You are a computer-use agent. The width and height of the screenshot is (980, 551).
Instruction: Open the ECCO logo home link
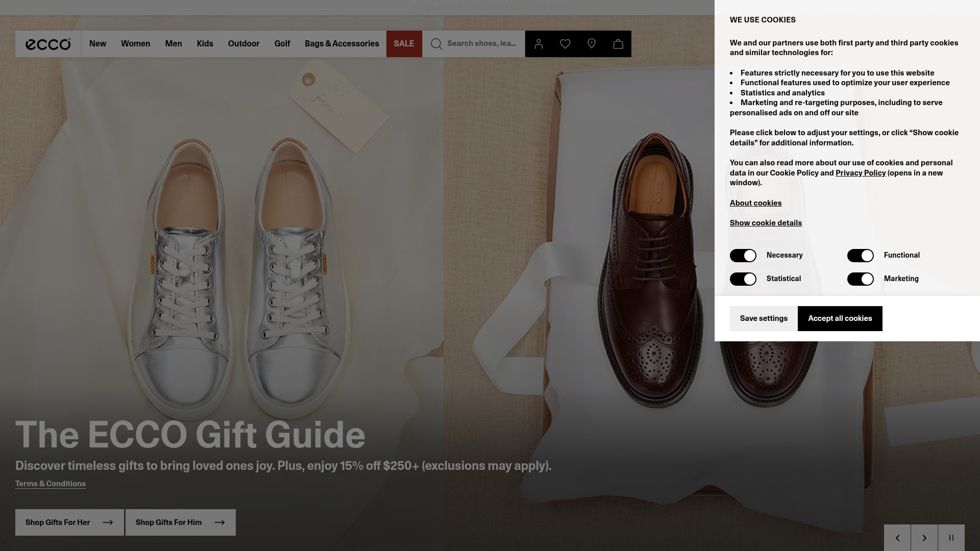[48, 44]
